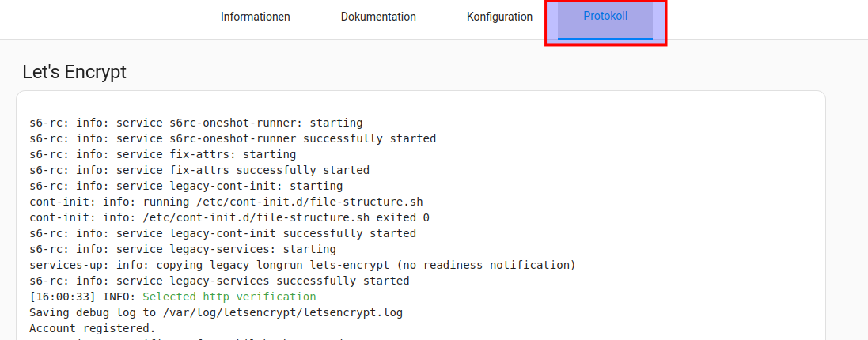Image resolution: width=868 pixels, height=340 pixels.
Task: Click the legacy-cont-init starting log line
Action: pos(186,186)
